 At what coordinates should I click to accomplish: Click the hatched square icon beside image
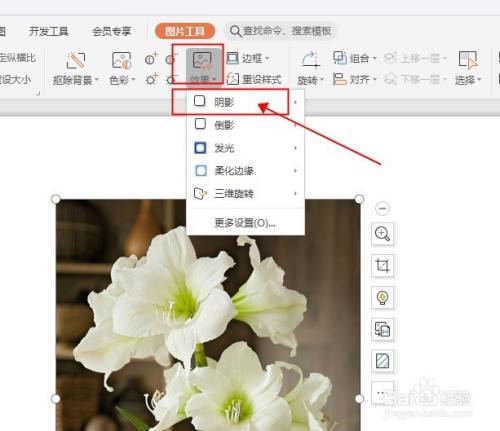click(x=382, y=361)
